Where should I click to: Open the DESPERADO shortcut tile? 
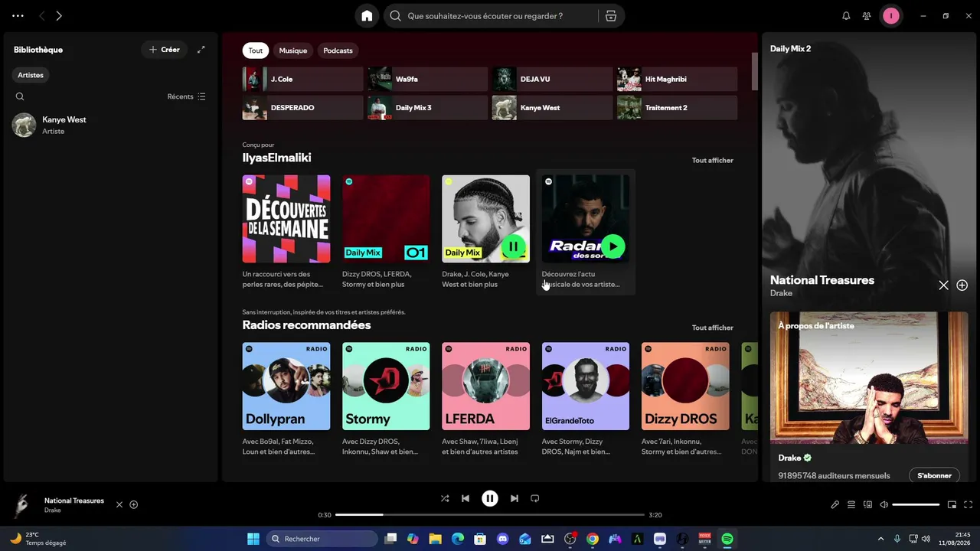(x=303, y=108)
